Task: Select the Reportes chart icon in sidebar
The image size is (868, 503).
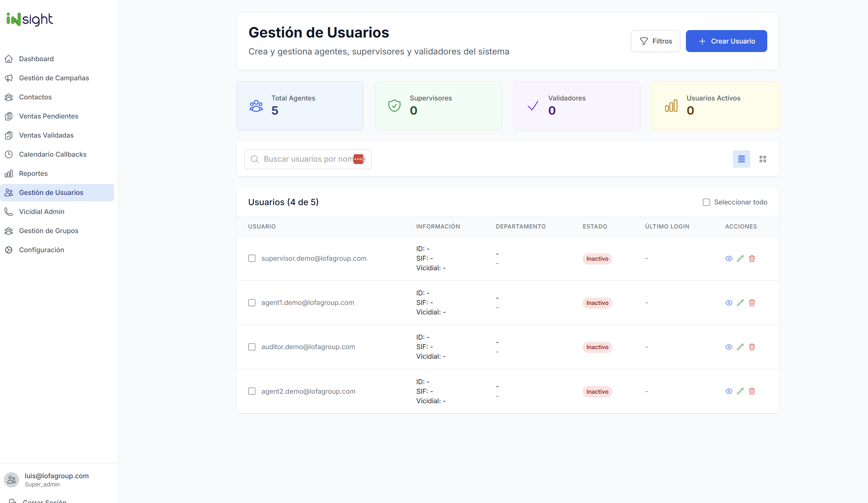Action: click(x=9, y=173)
